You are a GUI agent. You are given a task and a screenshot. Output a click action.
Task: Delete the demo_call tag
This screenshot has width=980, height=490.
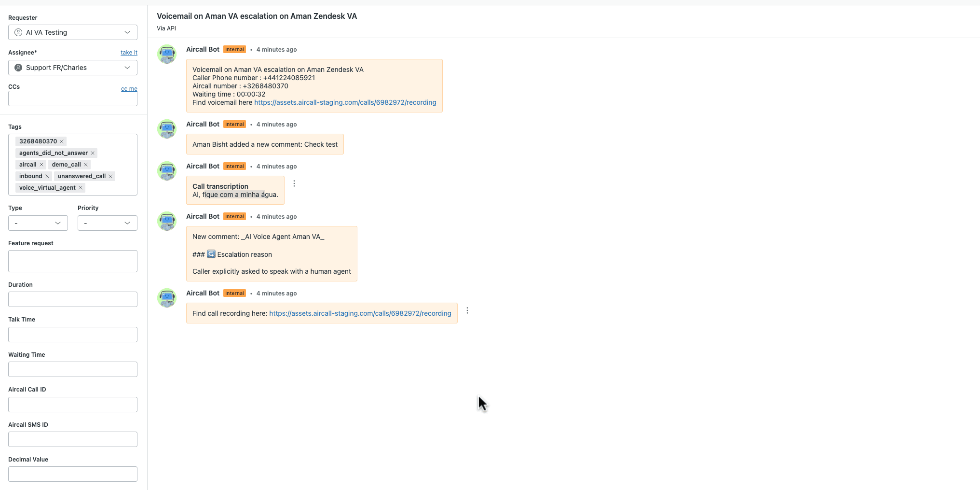point(86,165)
